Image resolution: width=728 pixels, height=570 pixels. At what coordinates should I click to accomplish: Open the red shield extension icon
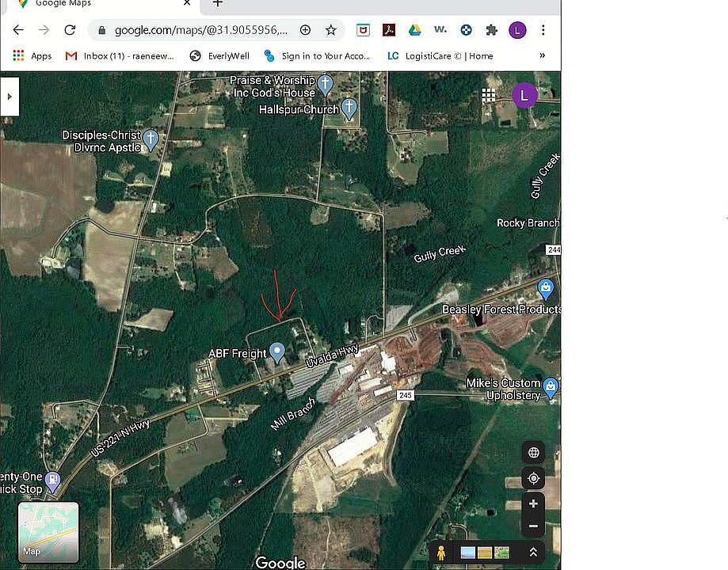363,30
